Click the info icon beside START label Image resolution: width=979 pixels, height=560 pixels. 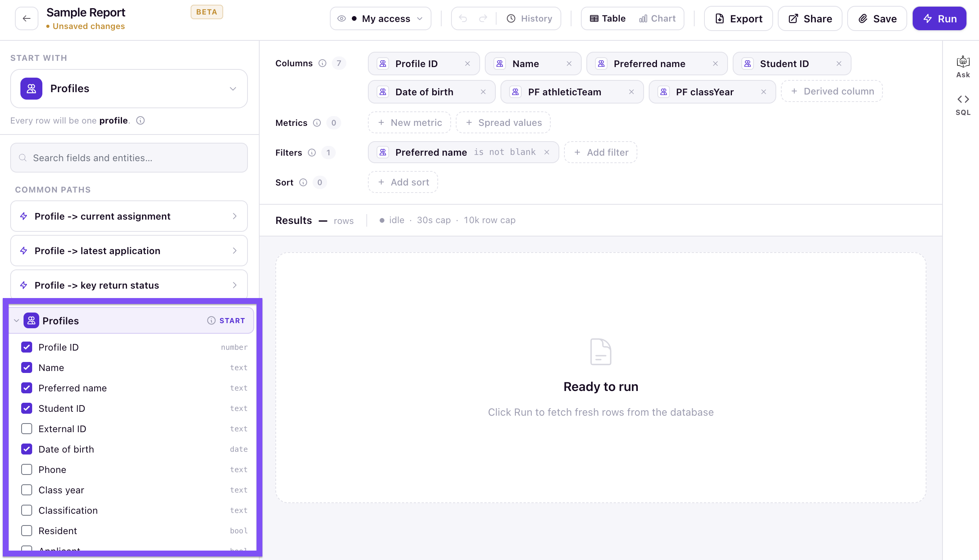pos(211,320)
